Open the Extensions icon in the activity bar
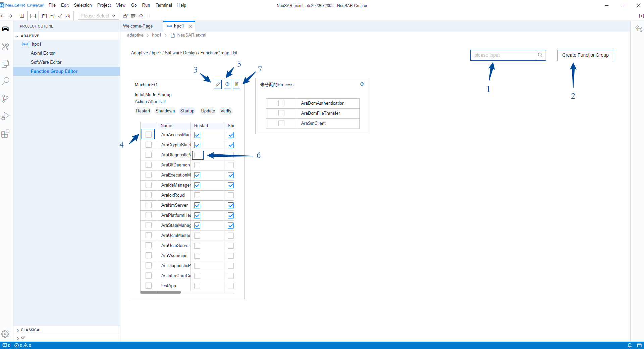The height and width of the screenshot is (349, 644). (x=5, y=134)
